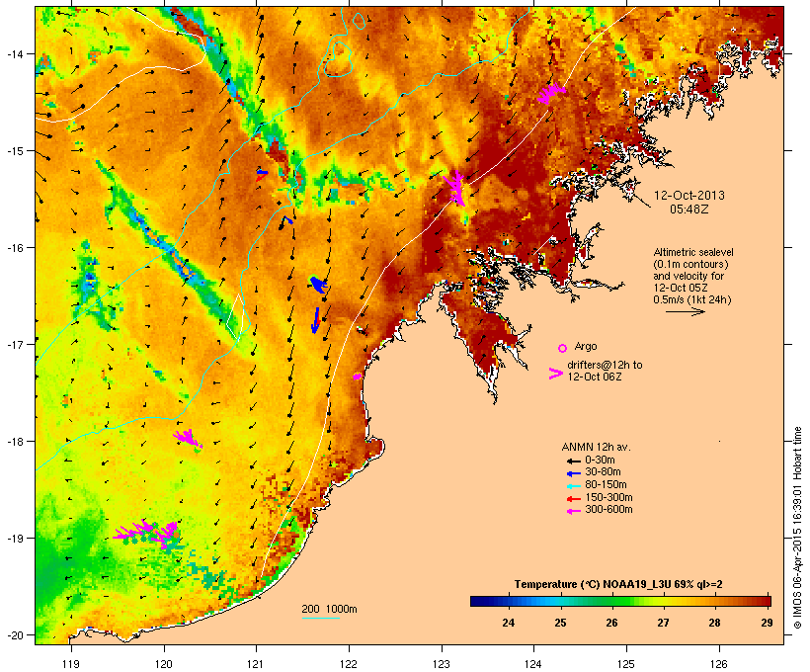
Task: Click the latitude -20 axis label
Action: tap(14, 634)
